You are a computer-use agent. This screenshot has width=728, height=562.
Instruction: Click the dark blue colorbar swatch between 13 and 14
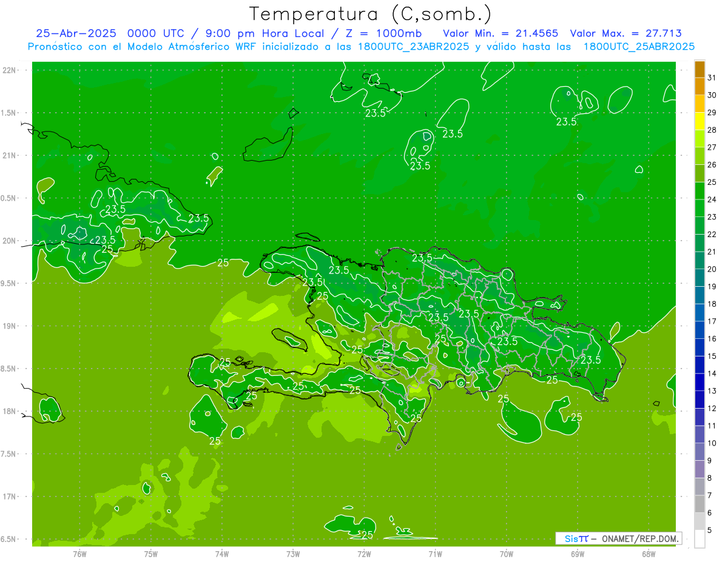[x=699, y=382]
